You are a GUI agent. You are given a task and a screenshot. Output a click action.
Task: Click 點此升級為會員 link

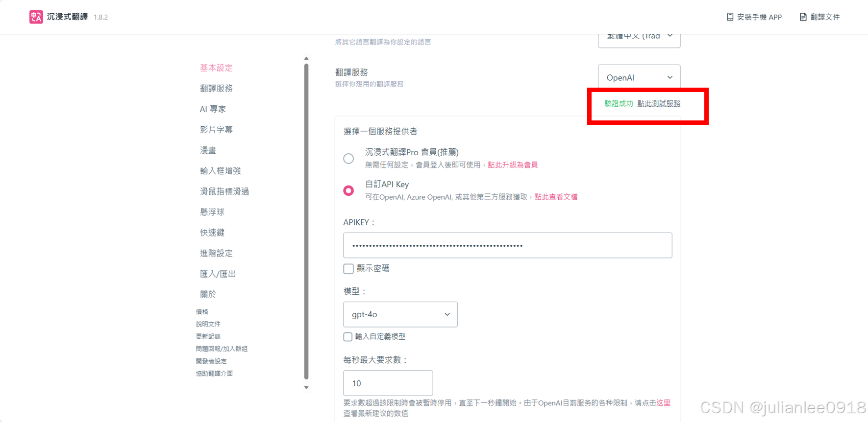click(x=513, y=164)
